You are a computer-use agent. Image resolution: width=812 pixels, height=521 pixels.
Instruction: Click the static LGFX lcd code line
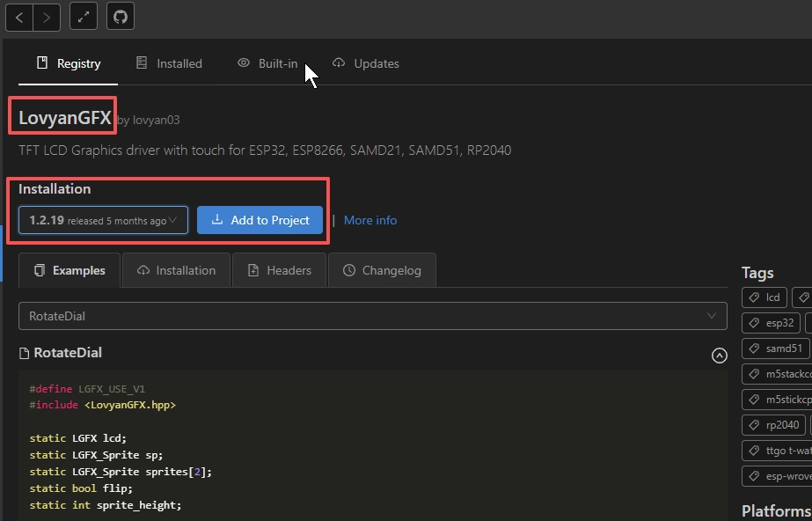tap(78, 438)
